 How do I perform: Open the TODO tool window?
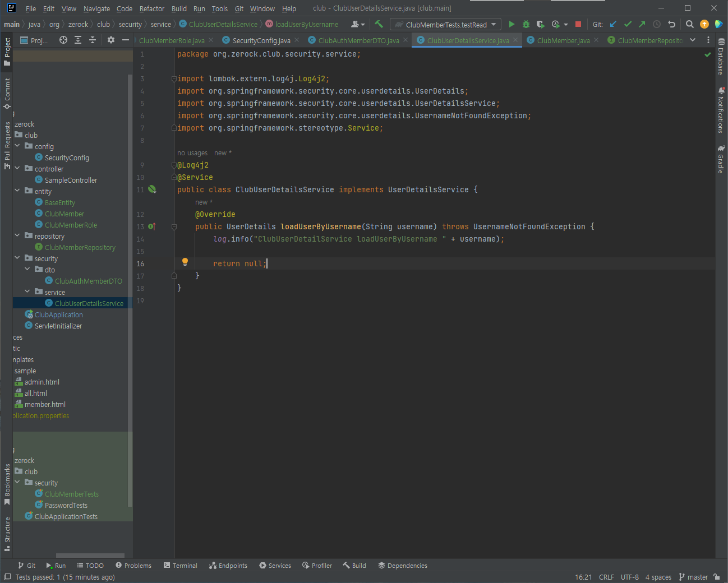90,566
